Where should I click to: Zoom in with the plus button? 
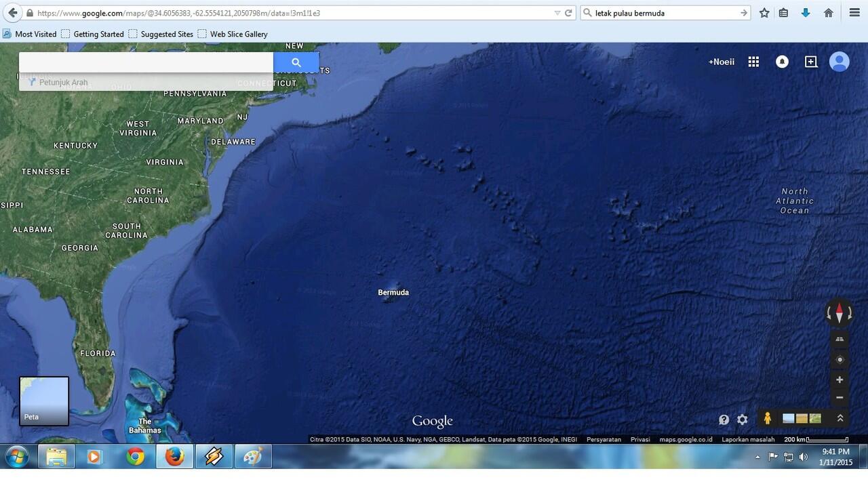(x=840, y=380)
